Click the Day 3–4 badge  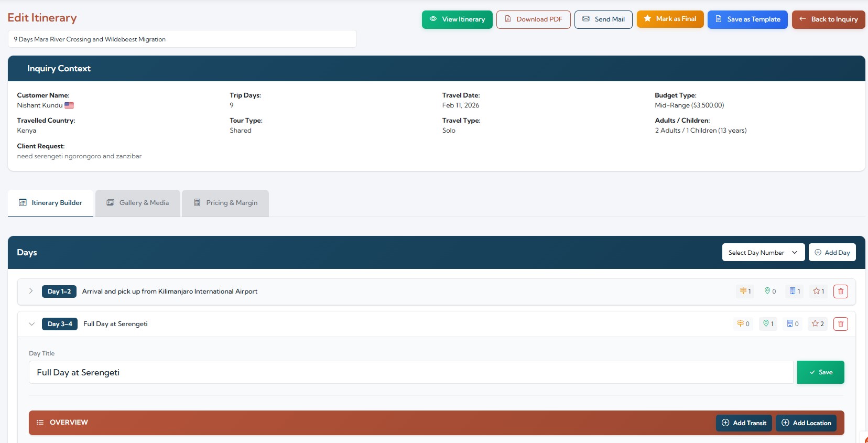[x=60, y=324]
